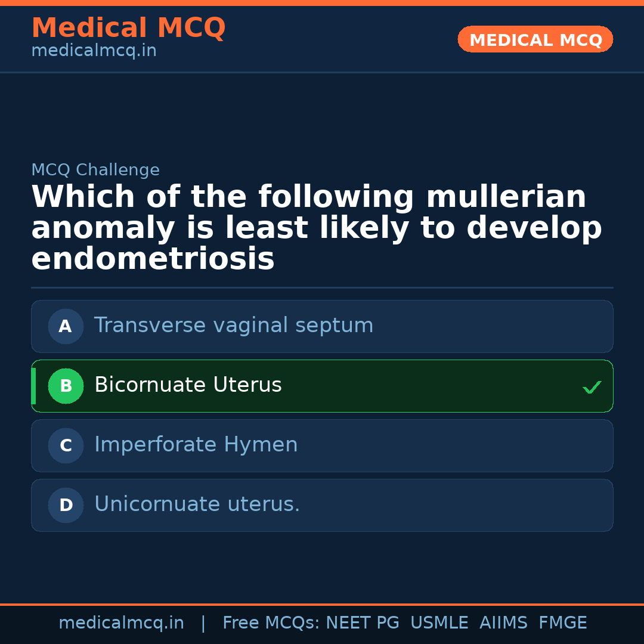Image resolution: width=644 pixels, height=644 pixels.
Task: Click the green highlight bar beside option B
Action: [x=33, y=386]
